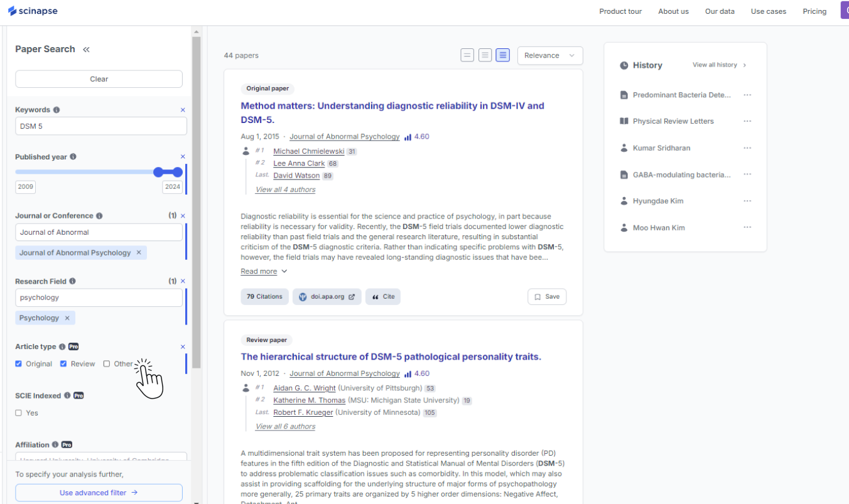Image resolution: width=849 pixels, height=504 pixels.
Task: Open the journal score chart icon of the hierarchical structure paper
Action: click(x=408, y=374)
